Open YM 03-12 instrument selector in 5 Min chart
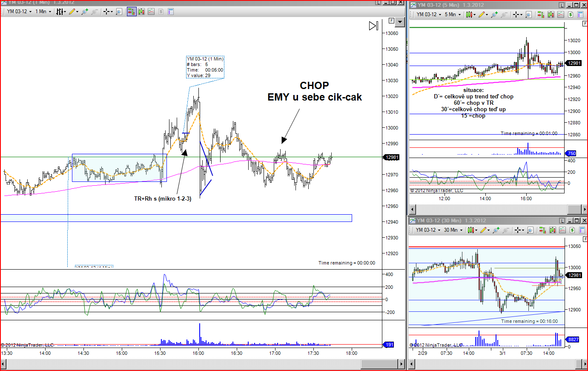588x371 pixels. coord(429,14)
